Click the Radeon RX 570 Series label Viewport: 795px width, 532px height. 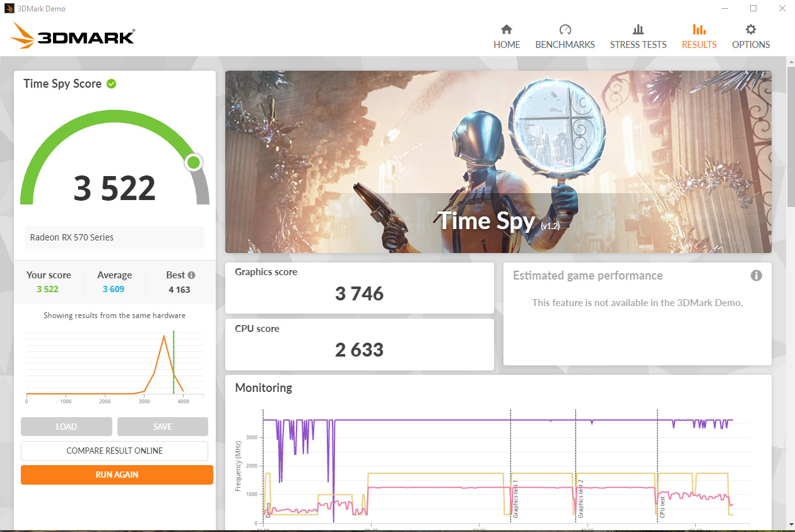(x=72, y=237)
